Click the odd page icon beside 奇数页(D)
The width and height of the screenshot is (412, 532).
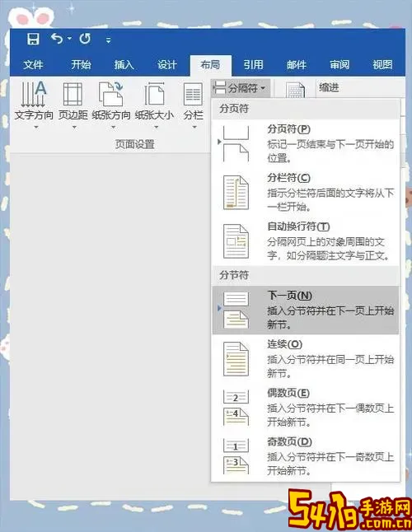tap(236, 456)
